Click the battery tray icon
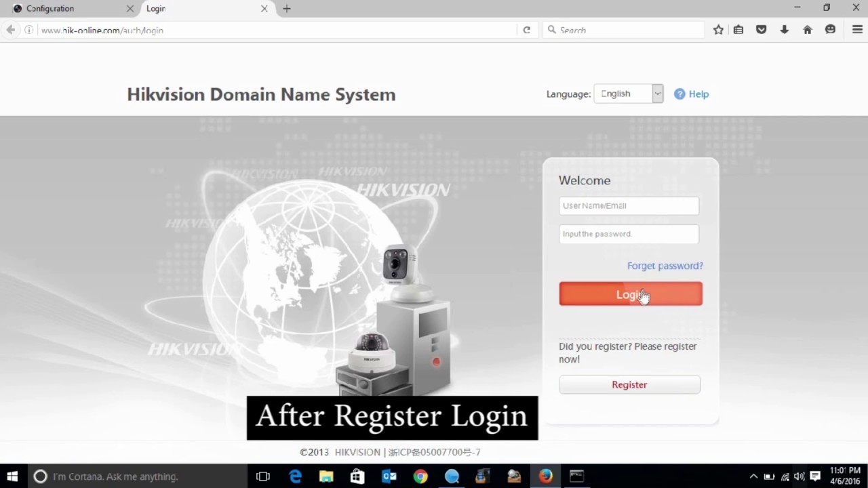868x488 pixels. 769,476
